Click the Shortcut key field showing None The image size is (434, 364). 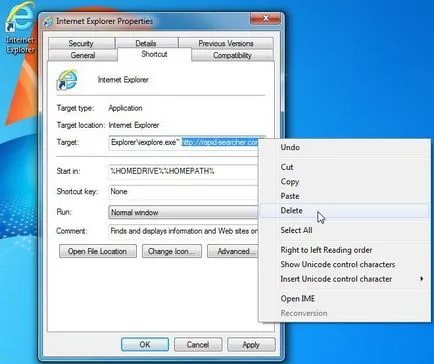click(x=183, y=192)
